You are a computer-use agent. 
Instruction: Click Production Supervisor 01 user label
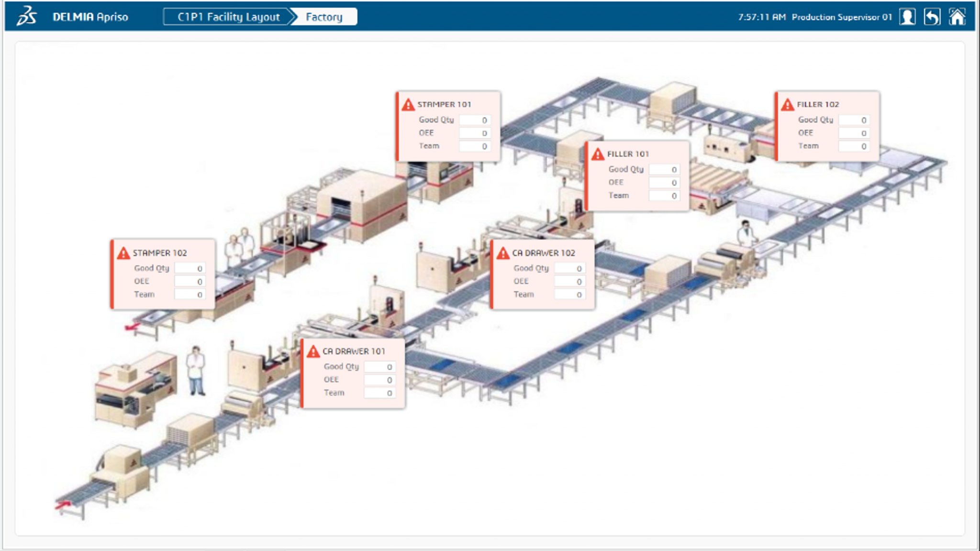[842, 17]
